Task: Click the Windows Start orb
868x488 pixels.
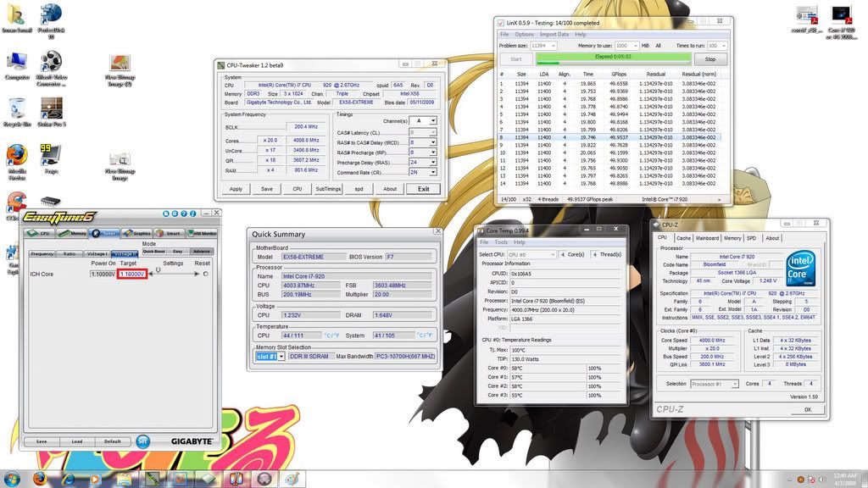Action: pos(12,479)
